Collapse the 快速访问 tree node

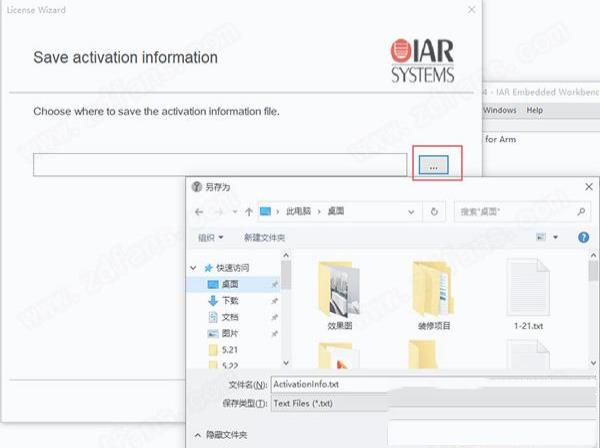(196, 268)
